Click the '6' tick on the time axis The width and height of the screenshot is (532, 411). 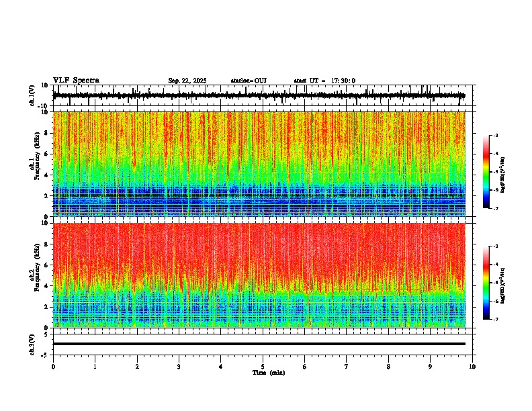point(305,367)
